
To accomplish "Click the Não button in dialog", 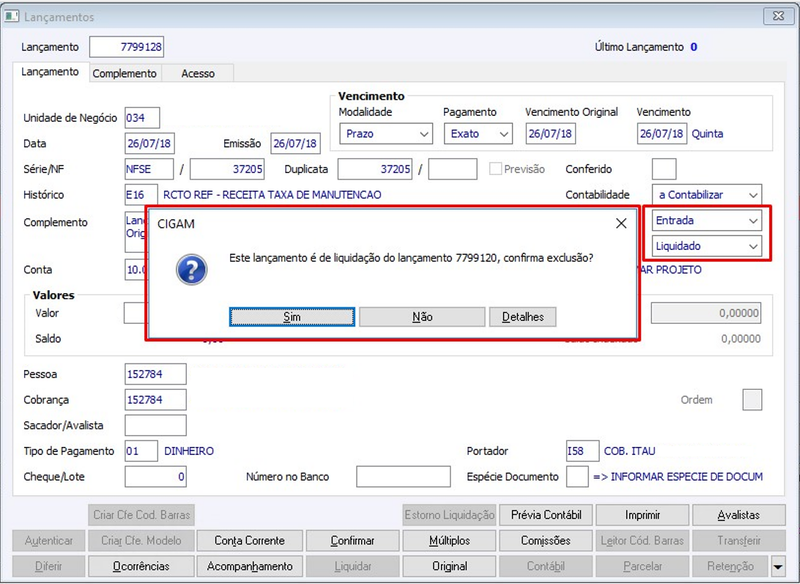I will tap(422, 317).
